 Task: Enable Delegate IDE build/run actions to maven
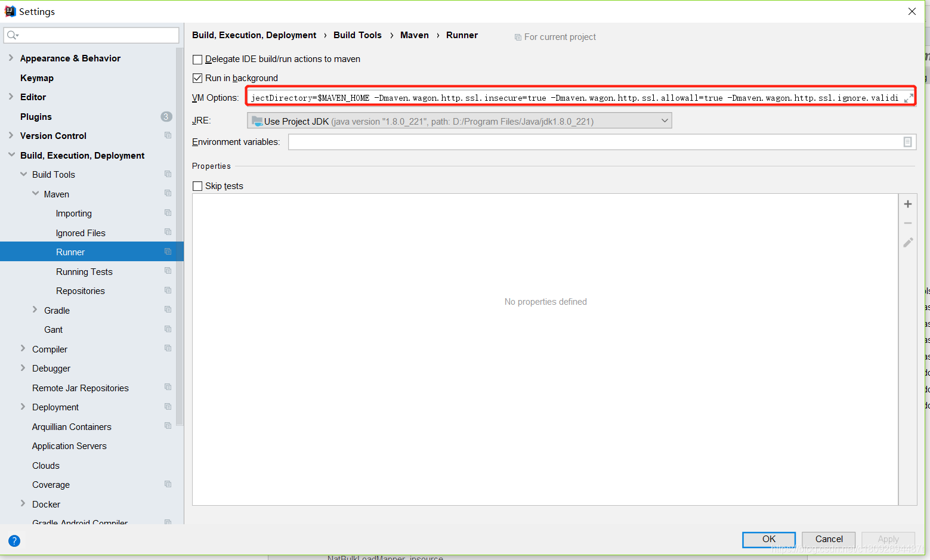point(197,59)
